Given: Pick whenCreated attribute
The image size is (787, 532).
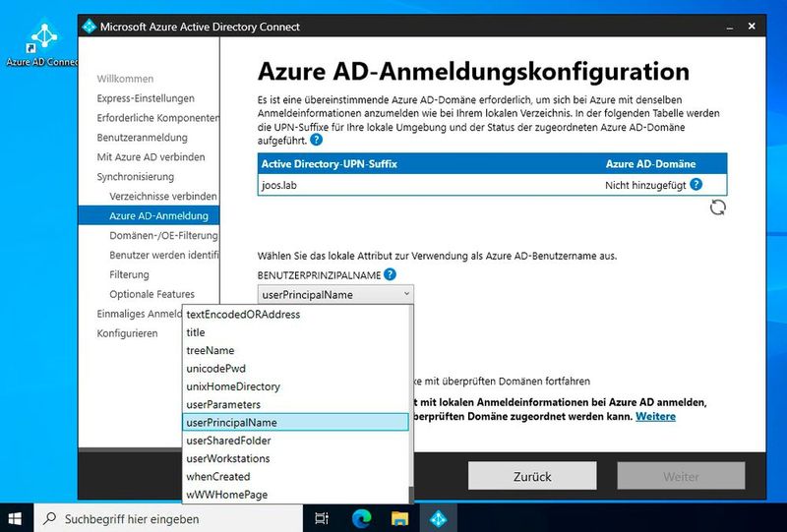Looking at the screenshot, I should [296, 477].
